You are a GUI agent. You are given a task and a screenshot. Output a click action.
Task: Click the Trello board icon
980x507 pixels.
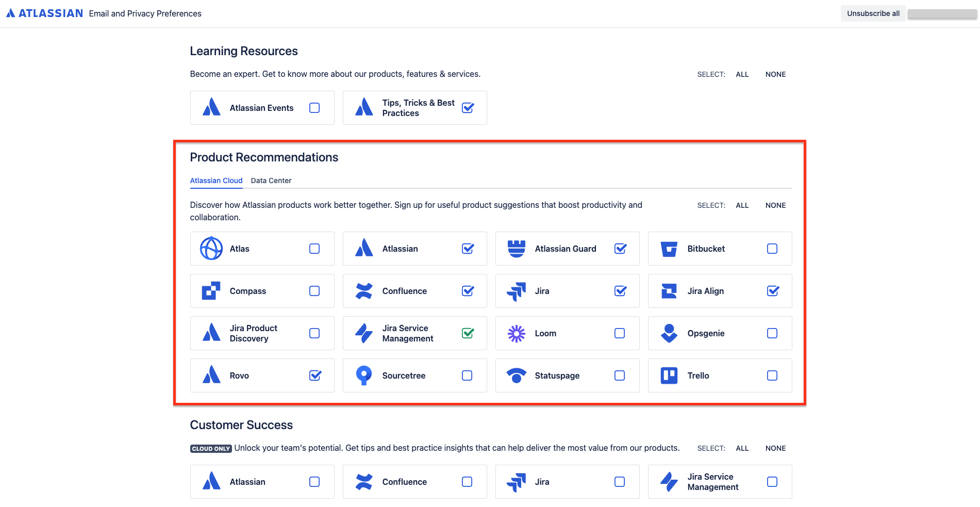[x=669, y=375]
